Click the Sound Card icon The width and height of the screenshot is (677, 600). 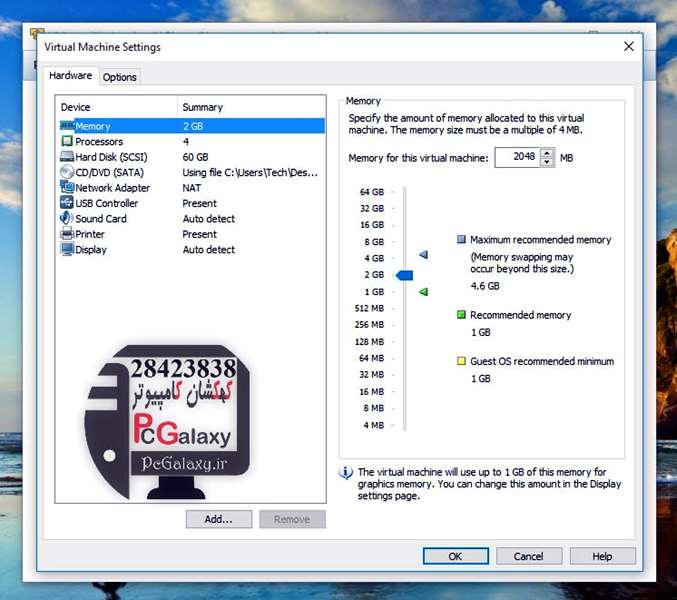[x=67, y=218]
